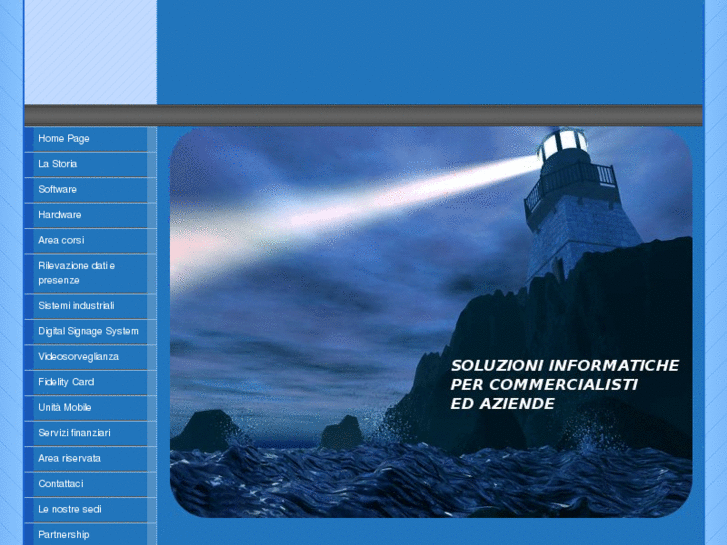Click Partnership menu entry
This screenshot has width=727, height=545.
point(90,534)
